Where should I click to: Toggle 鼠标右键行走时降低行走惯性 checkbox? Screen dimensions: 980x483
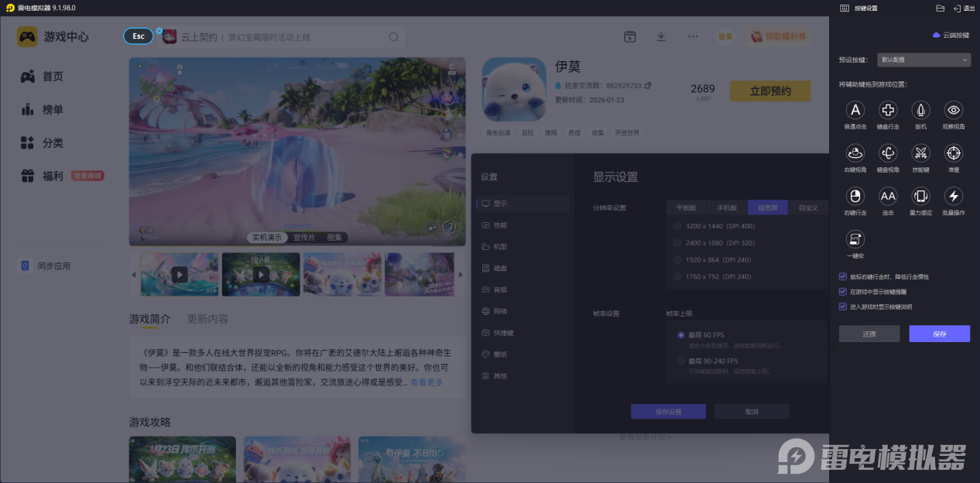842,276
